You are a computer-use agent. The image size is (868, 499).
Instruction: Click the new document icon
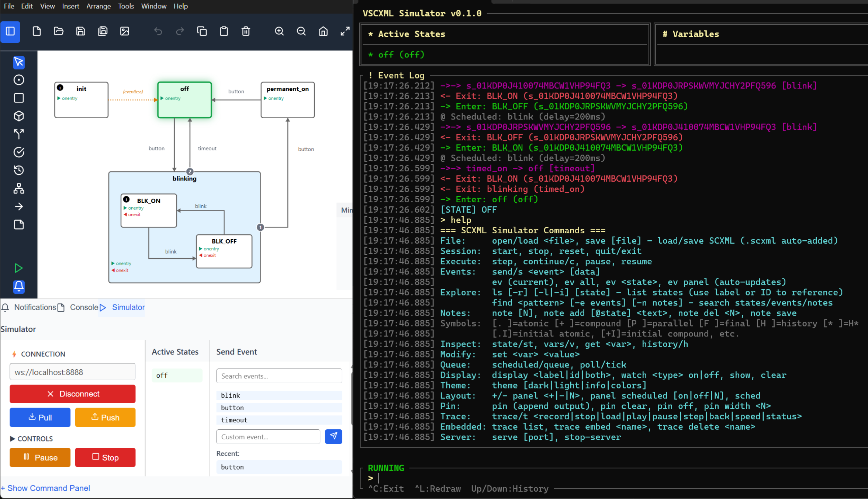37,31
